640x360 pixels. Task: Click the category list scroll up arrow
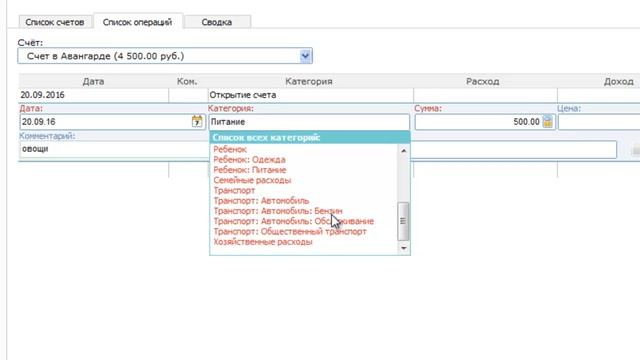404,151
